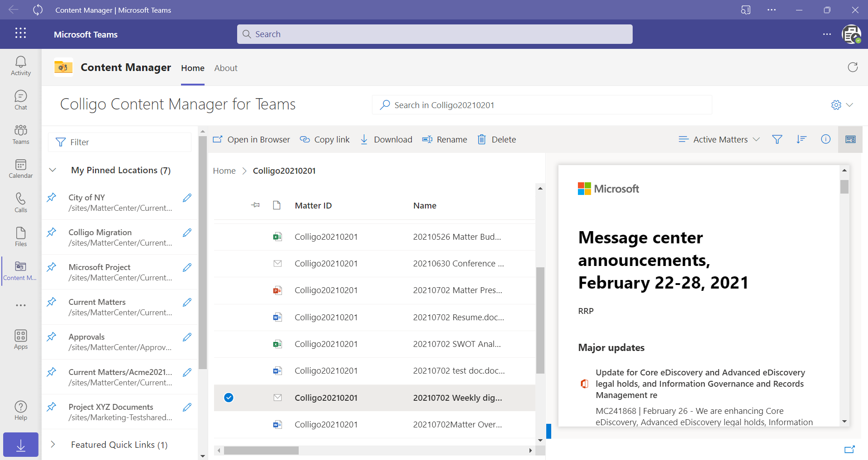Open the Activity feed in sidebar
Image resolution: width=868 pixels, height=460 pixels.
click(21, 66)
